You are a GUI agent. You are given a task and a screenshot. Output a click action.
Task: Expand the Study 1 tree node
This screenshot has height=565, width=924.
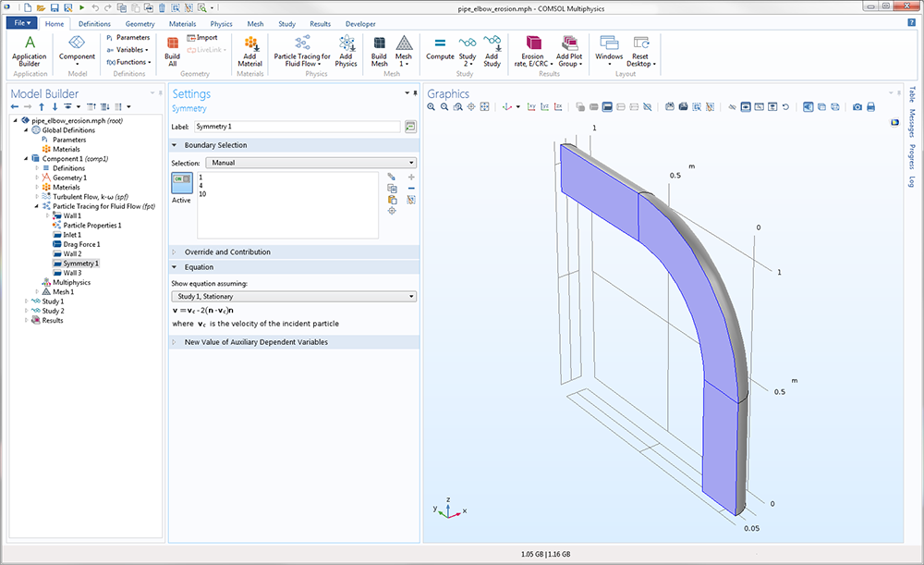tap(28, 301)
